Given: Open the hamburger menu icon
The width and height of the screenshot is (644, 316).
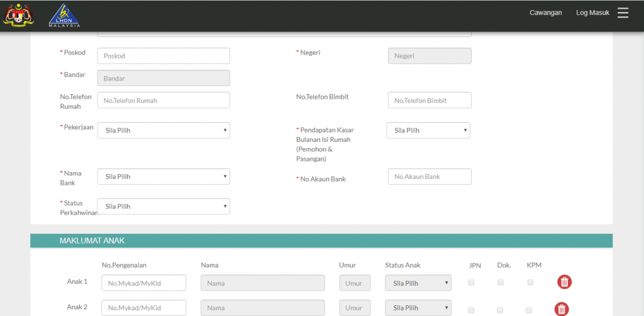Looking at the screenshot, I should pyautogui.click(x=623, y=13).
